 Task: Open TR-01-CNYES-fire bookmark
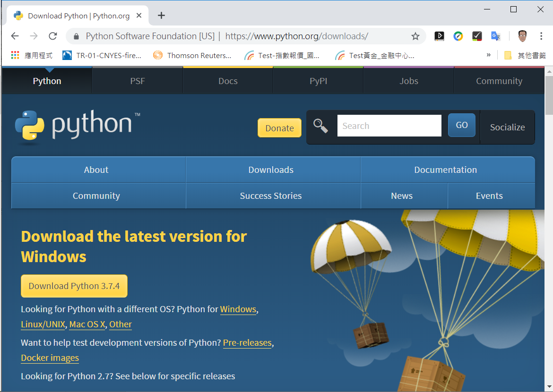tap(102, 55)
